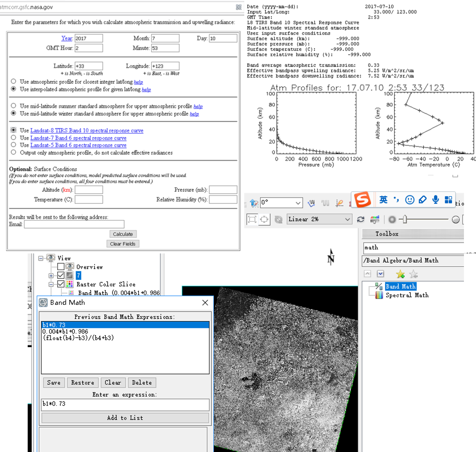The height and width of the screenshot is (452, 476).
Task: Choose mid-latitude summer standard atmosphere
Action: point(13,106)
